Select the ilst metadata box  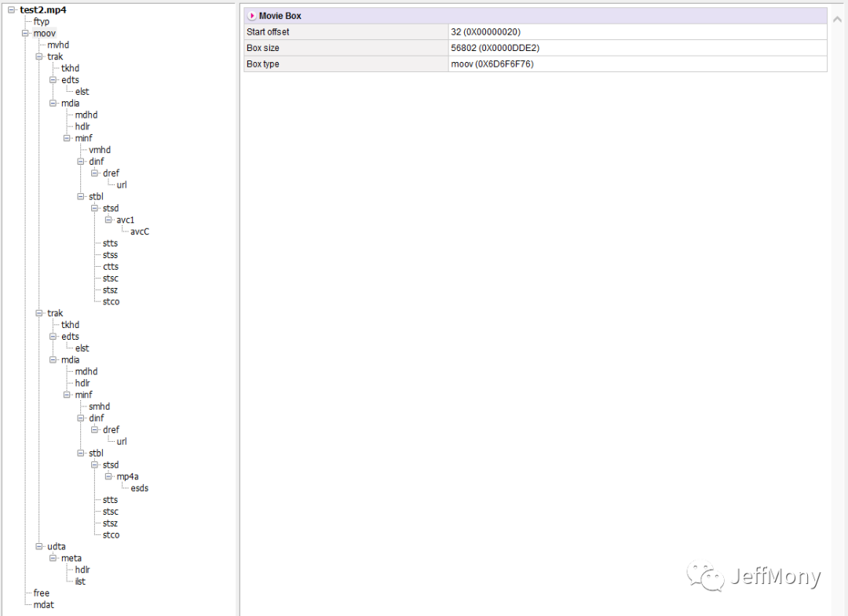[80, 581]
